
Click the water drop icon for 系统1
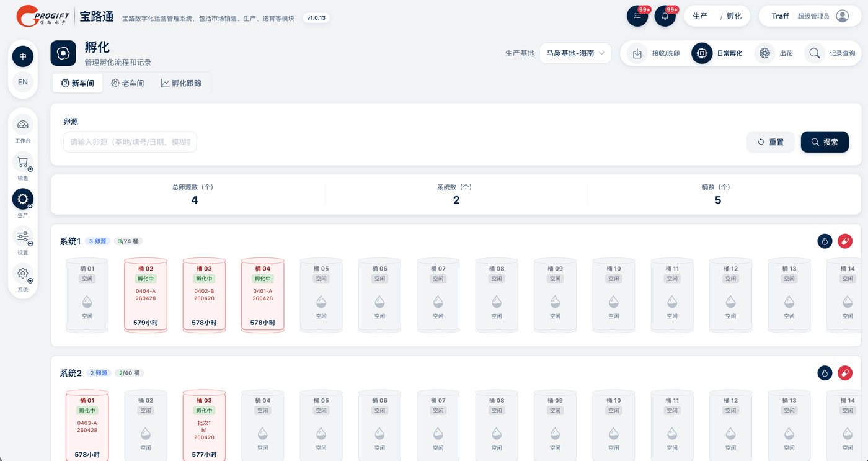[825, 241]
